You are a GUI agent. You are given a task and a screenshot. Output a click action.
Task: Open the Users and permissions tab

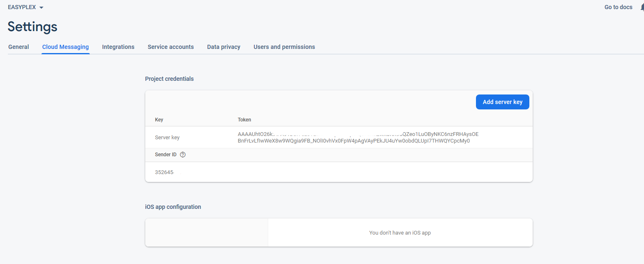pos(284,46)
